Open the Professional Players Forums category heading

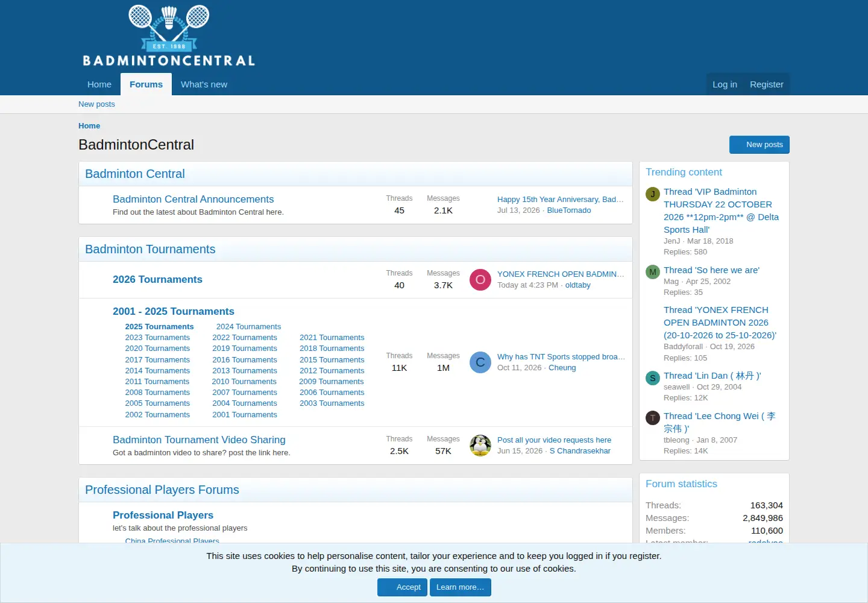point(162,490)
